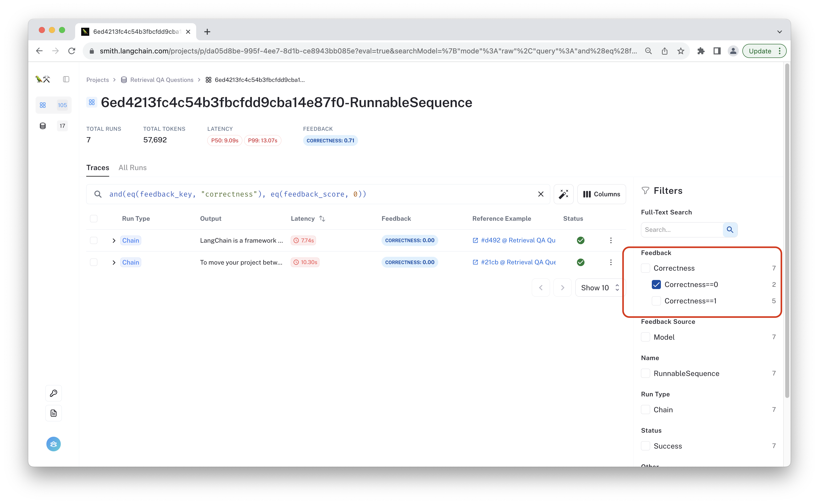Click the P99: 13.07s latency badge
This screenshot has height=504, width=819.
coord(262,140)
